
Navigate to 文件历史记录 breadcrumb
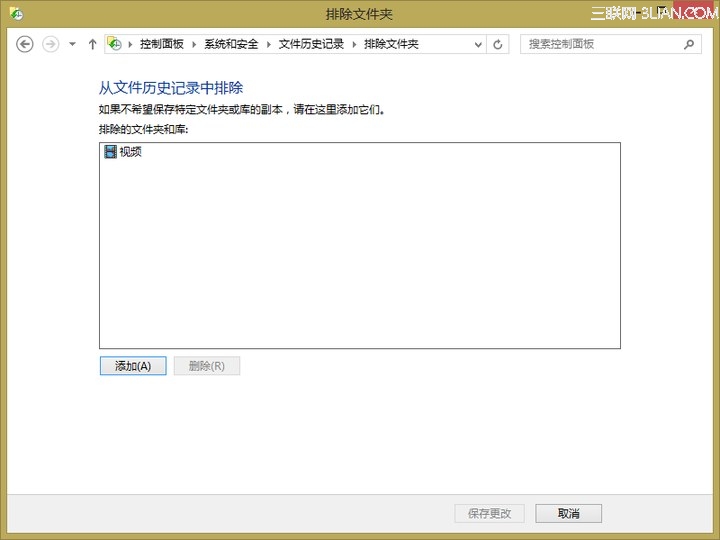[311, 44]
